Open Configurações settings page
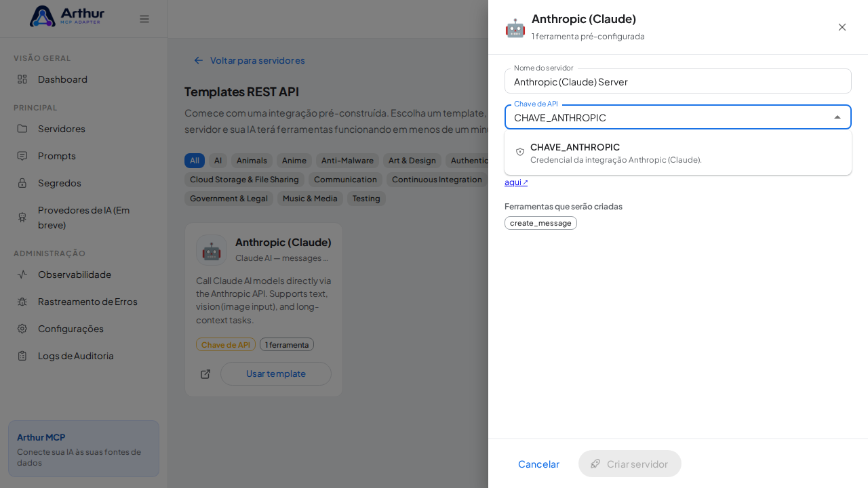 [x=71, y=329]
